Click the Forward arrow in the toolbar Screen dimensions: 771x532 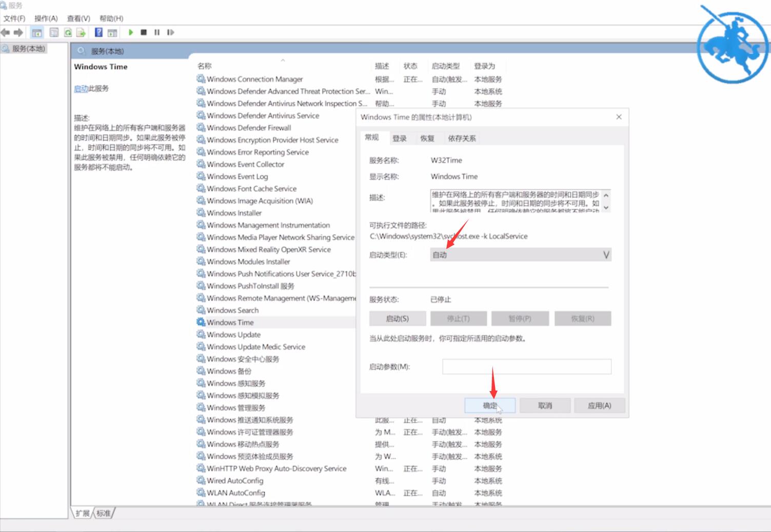pos(18,32)
